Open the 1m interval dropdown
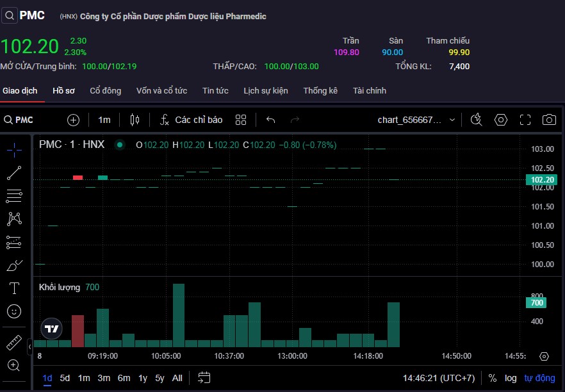565x392 pixels. pos(104,120)
